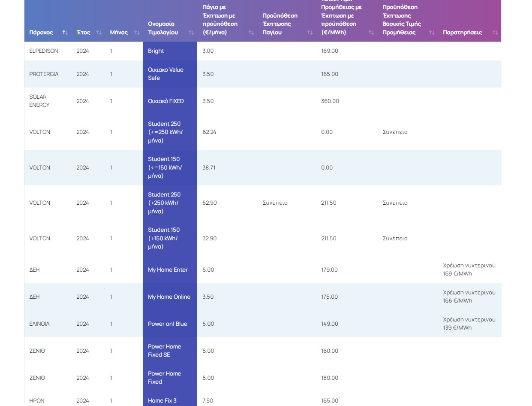
Task: Sort by Παρατηρήσεις using its arrows icon
Action: 495,33
